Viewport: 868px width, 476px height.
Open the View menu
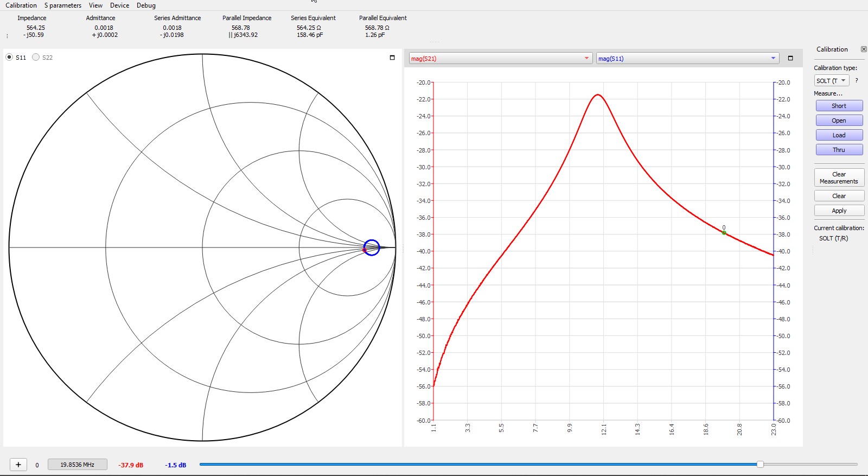pyautogui.click(x=95, y=5)
